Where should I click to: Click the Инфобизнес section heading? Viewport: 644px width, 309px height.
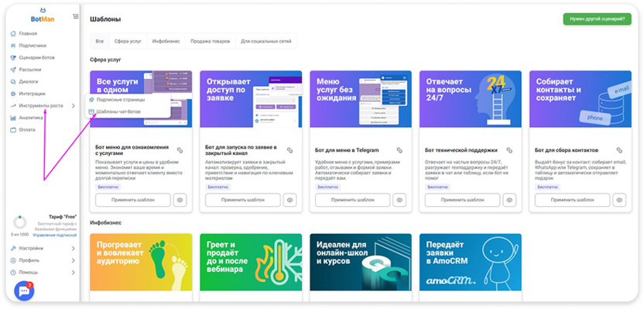(105, 223)
